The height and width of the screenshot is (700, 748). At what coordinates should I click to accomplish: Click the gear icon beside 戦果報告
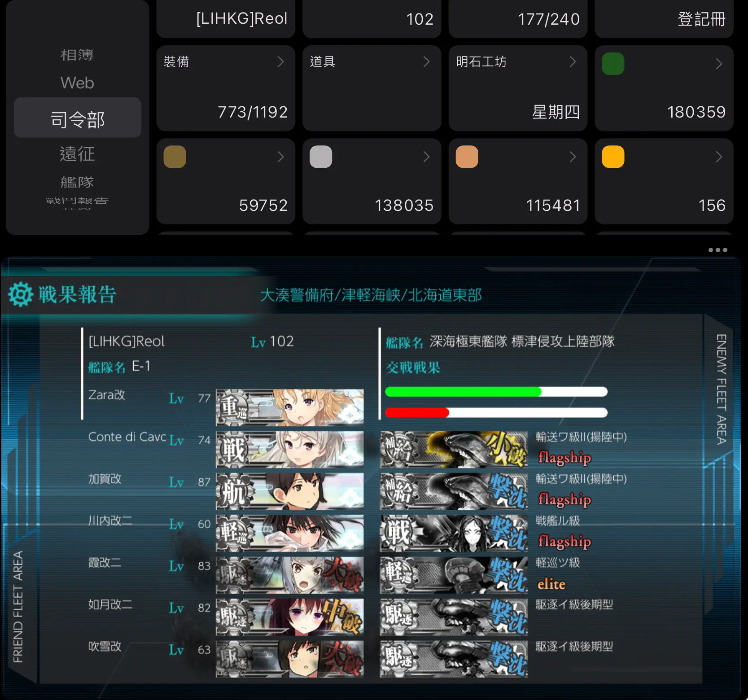coord(21,294)
